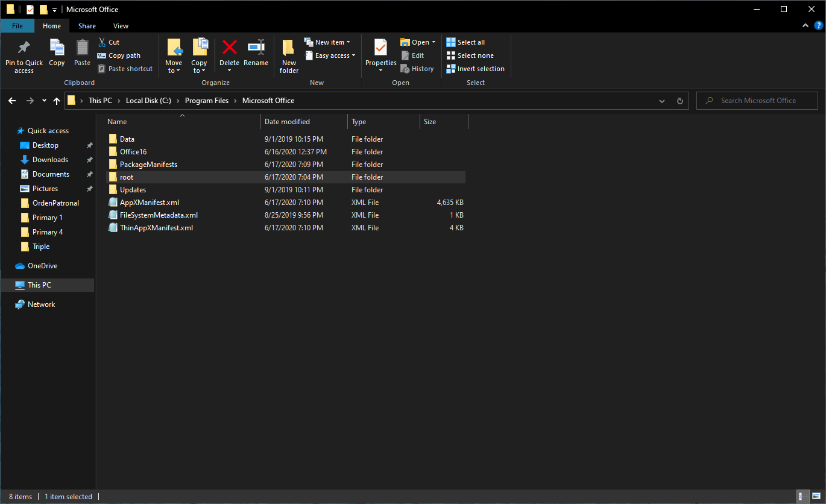
Task: Click Select none
Action: click(470, 55)
